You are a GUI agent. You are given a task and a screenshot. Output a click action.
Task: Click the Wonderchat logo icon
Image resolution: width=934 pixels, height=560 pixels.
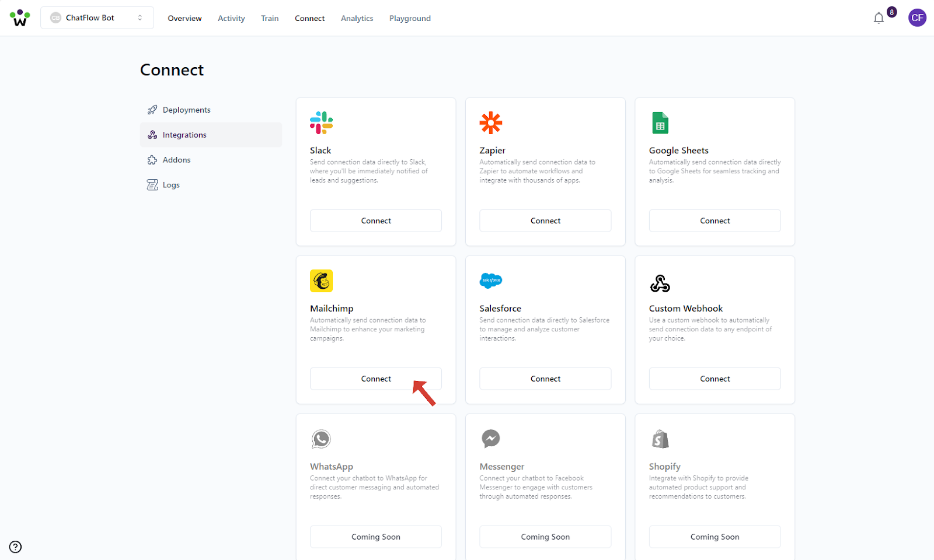coord(19,17)
